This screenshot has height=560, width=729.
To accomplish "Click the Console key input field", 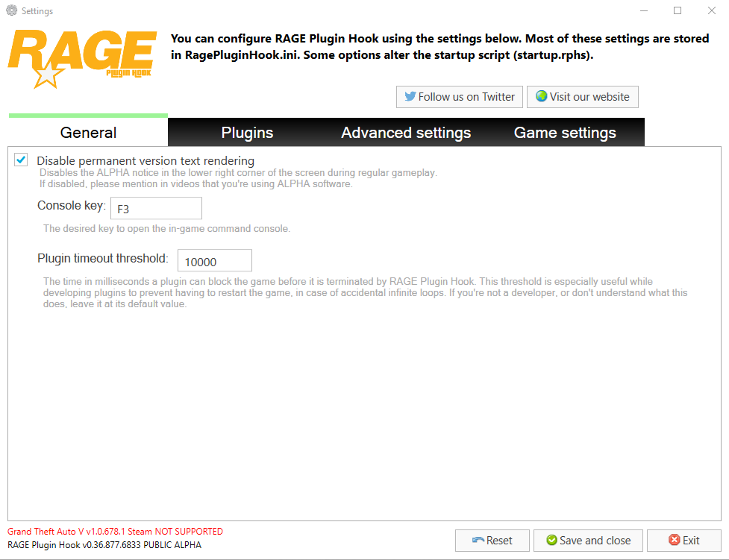I will [156, 208].
